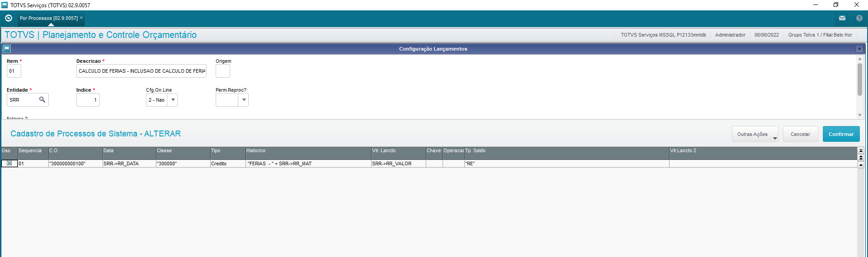Select the "300000" Classe cell
The height and width of the screenshot is (257, 868).
pyautogui.click(x=183, y=164)
